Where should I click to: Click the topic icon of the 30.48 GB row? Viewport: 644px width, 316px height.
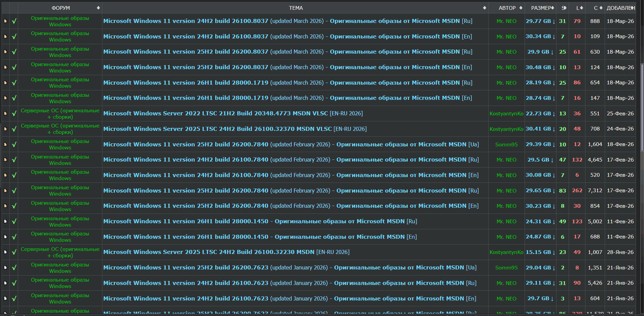coord(6,68)
